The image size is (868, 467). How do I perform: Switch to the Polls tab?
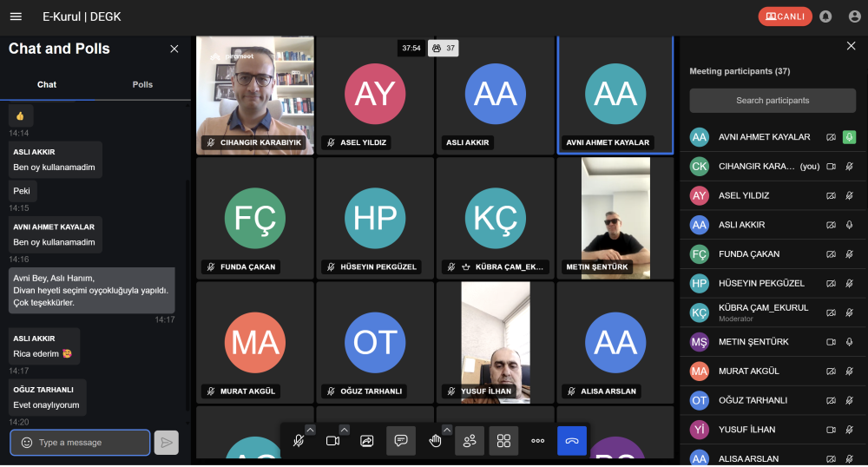pyautogui.click(x=142, y=85)
